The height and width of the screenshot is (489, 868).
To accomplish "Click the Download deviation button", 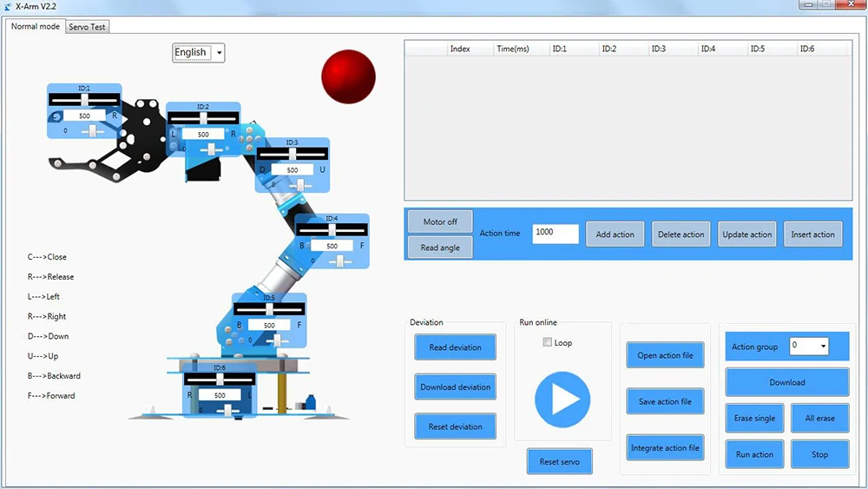I will 455,387.
